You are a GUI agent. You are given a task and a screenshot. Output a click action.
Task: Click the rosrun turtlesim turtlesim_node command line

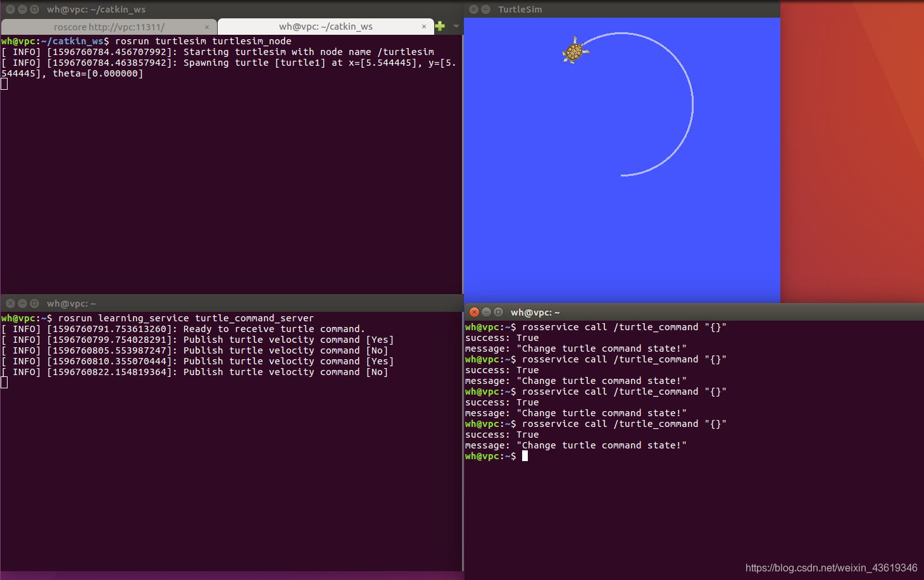point(146,41)
